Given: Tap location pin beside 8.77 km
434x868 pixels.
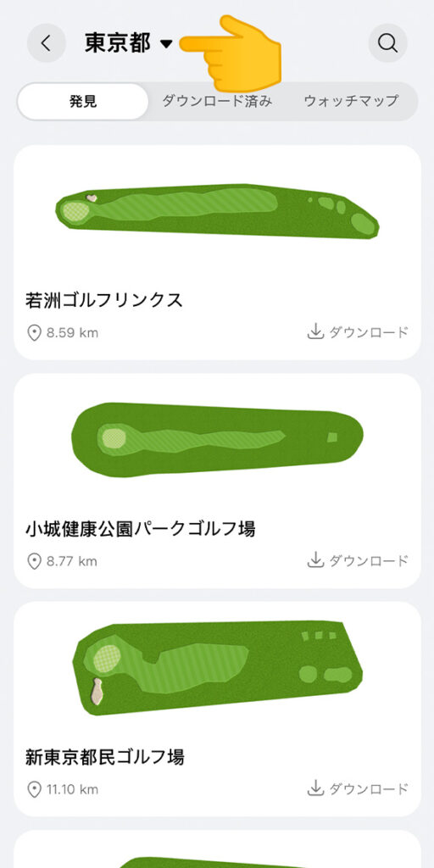Looking at the screenshot, I should tap(34, 561).
